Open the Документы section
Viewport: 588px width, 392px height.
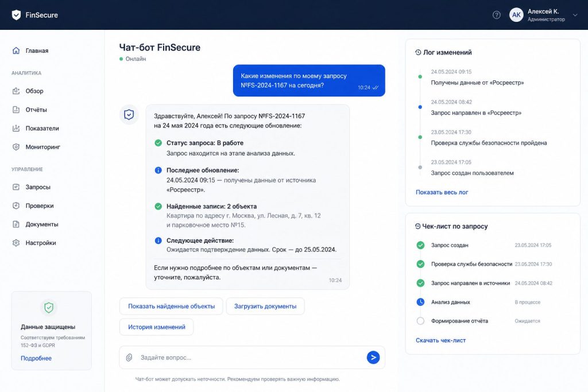click(41, 224)
